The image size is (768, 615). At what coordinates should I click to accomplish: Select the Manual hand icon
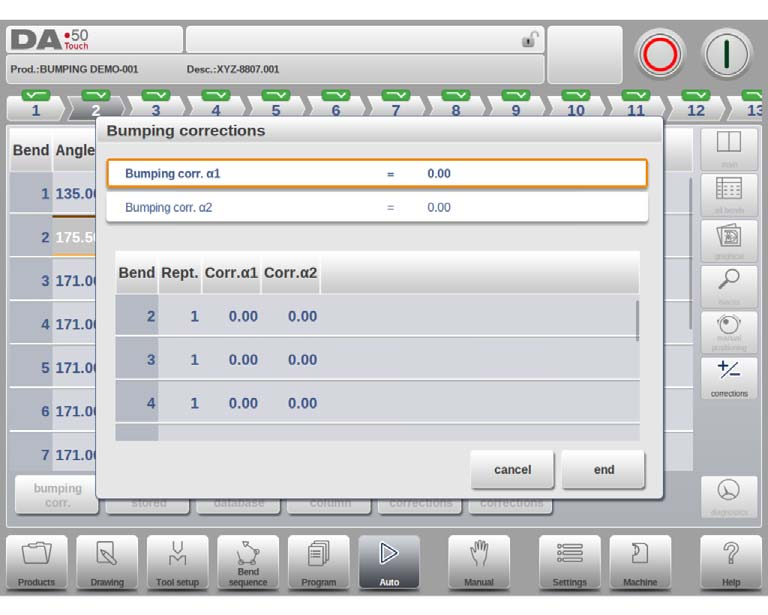point(479,562)
